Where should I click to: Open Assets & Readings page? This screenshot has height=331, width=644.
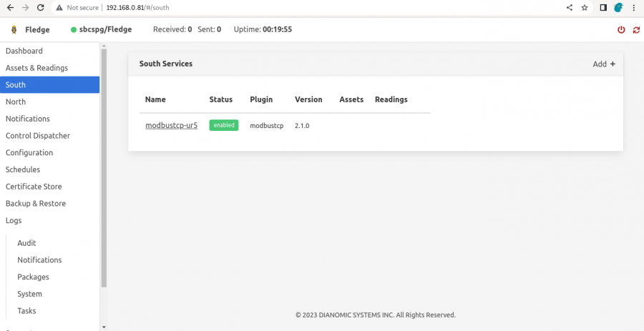click(x=36, y=68)
